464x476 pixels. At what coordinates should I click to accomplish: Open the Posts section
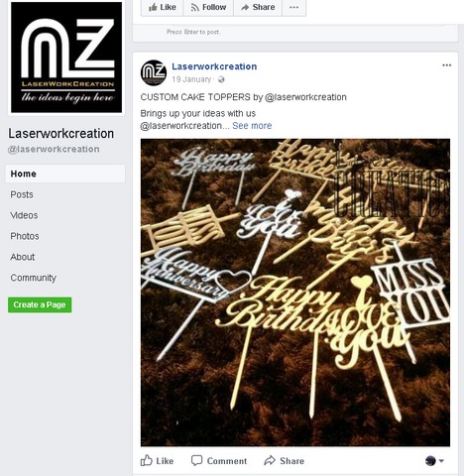point(22,194)
